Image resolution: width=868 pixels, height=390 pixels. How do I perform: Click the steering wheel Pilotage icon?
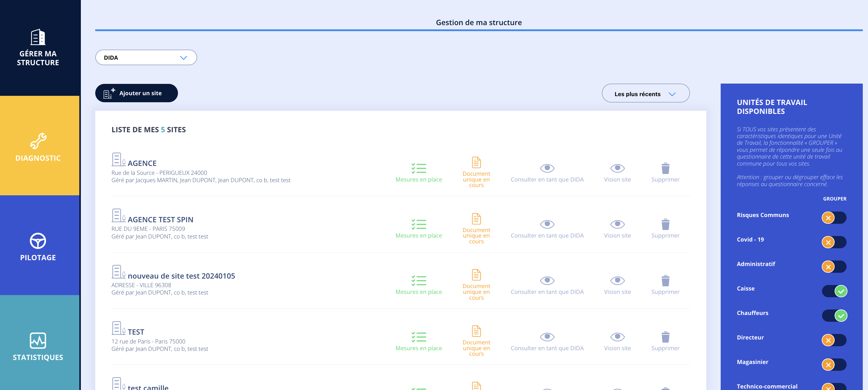pos(38,241)
